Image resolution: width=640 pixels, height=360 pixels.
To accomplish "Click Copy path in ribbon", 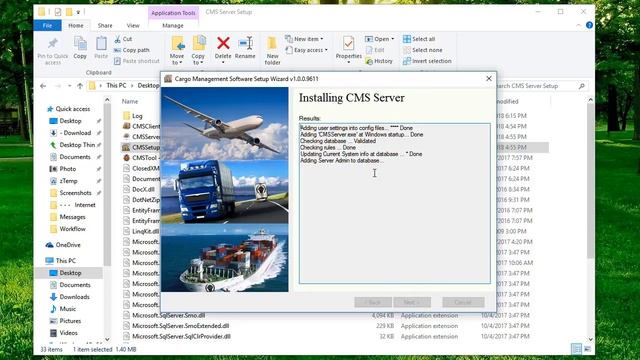I will tap(131, 50).
